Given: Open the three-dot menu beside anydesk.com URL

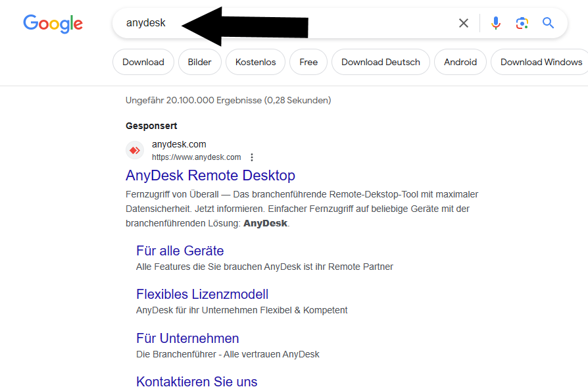Looking at the screenshot, I should [x=251, y=157].
